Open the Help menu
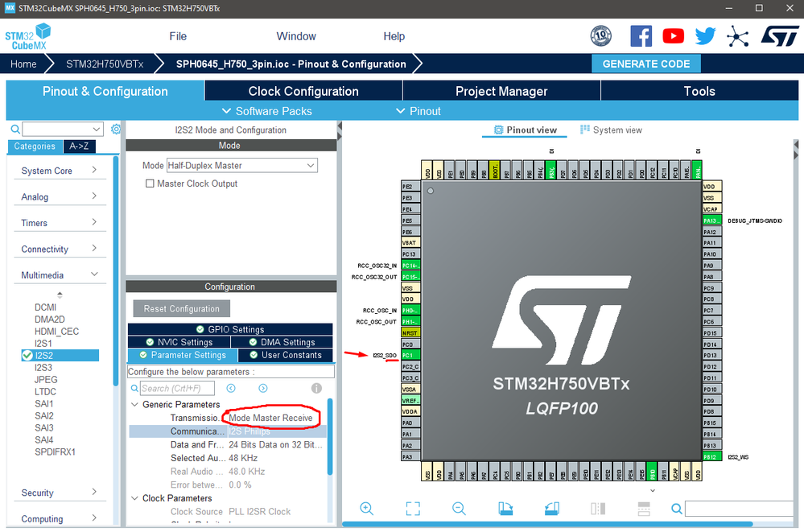804x532 pixels. (394, 36)
